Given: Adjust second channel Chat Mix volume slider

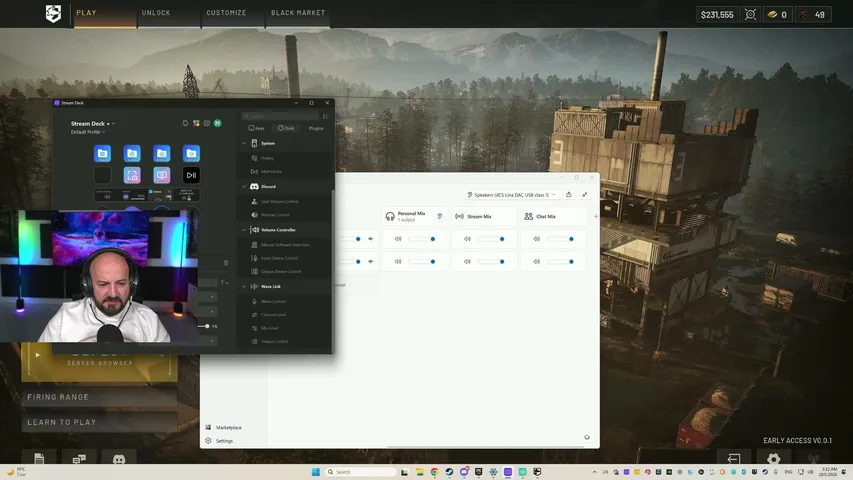Looking at the screenshot, I should (x=560, y=262).
